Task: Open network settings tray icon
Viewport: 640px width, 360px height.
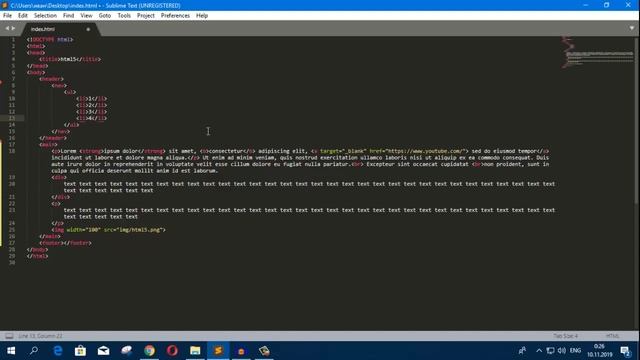Action: (550, 351)
